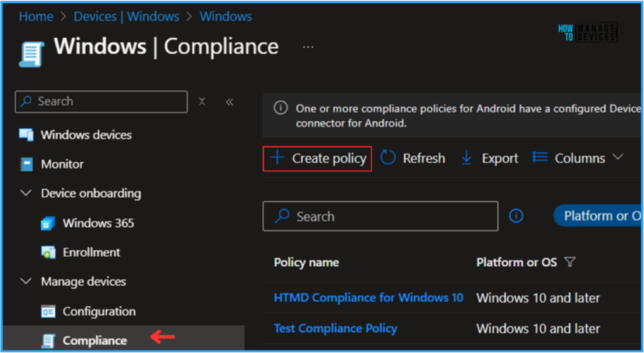Image resolution: width=644 pixels, height=353 pixels.
Task: Collapse the Device onboarding chevron
Action: tap(26, 193)
